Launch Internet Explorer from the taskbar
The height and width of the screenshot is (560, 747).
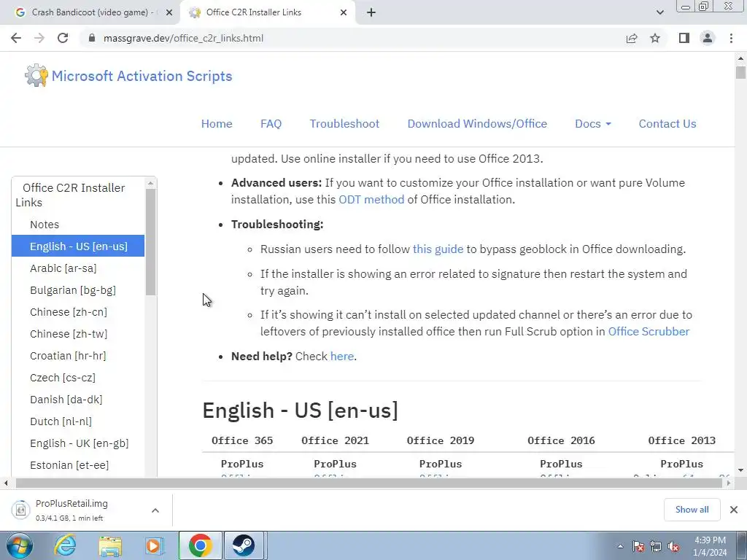(x=65, y=545)
